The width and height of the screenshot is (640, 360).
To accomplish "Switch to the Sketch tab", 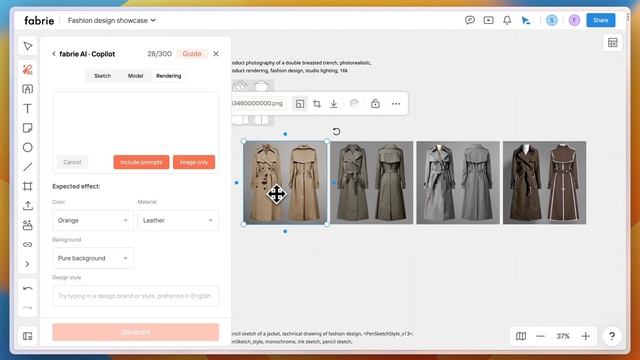I will [102, 76].
